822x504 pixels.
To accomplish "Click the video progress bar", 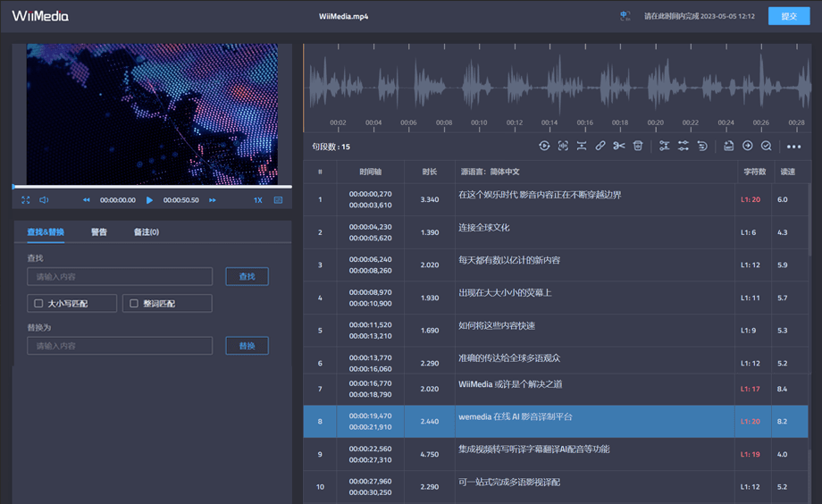I will click(x=152, y=186).
